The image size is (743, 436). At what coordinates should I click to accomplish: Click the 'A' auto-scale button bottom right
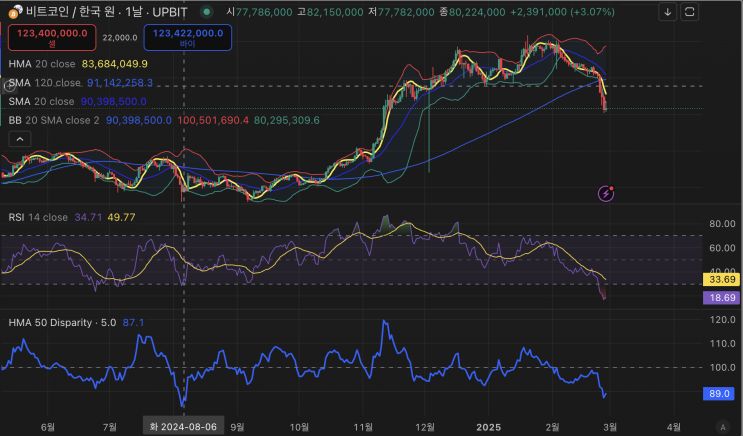722,427
